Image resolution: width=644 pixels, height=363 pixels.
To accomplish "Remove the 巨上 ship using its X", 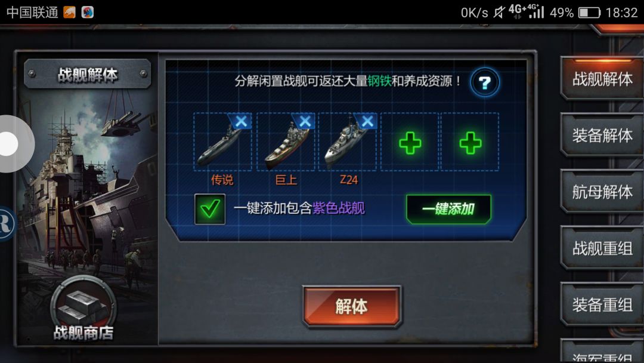I will coord(305,121).
